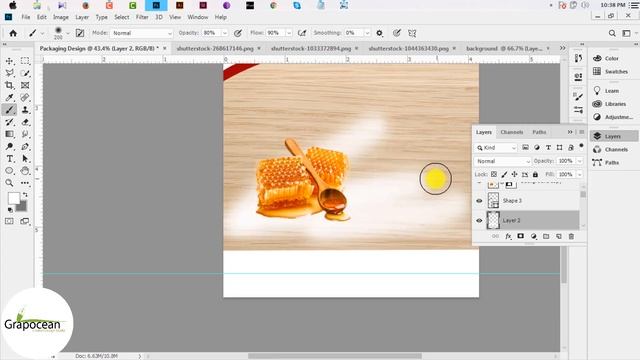640x360 pixels.
Task: Open the Libraries panel
Action: [x=610, y=104]
